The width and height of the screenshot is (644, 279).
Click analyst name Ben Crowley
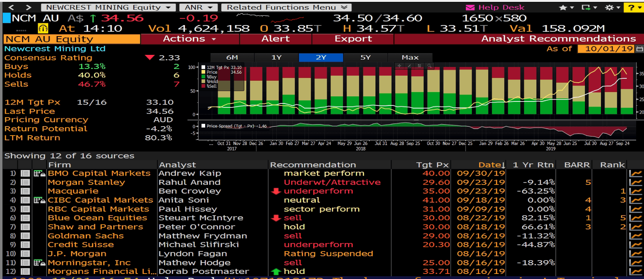pyautogui.click(x=189, y=191)
